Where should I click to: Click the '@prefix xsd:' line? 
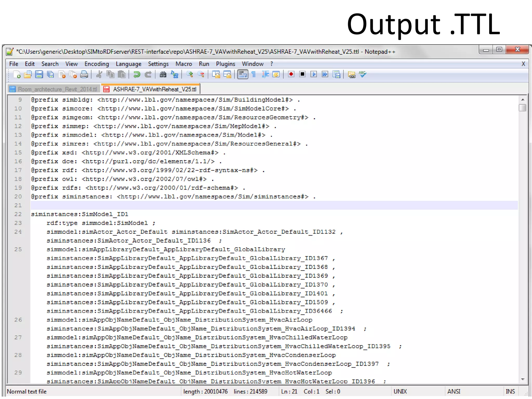pyautogui.click(x=128, y=152)
